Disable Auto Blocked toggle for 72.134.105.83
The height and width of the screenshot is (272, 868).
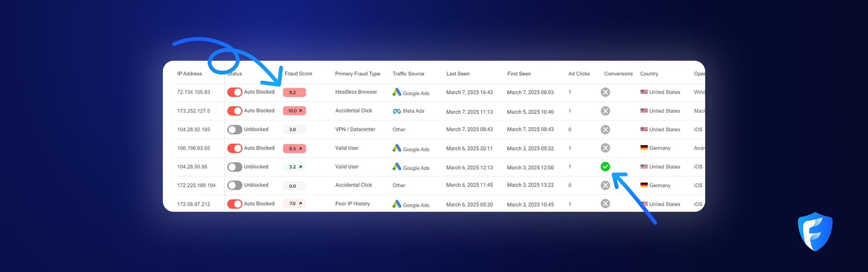click(235, 92)
